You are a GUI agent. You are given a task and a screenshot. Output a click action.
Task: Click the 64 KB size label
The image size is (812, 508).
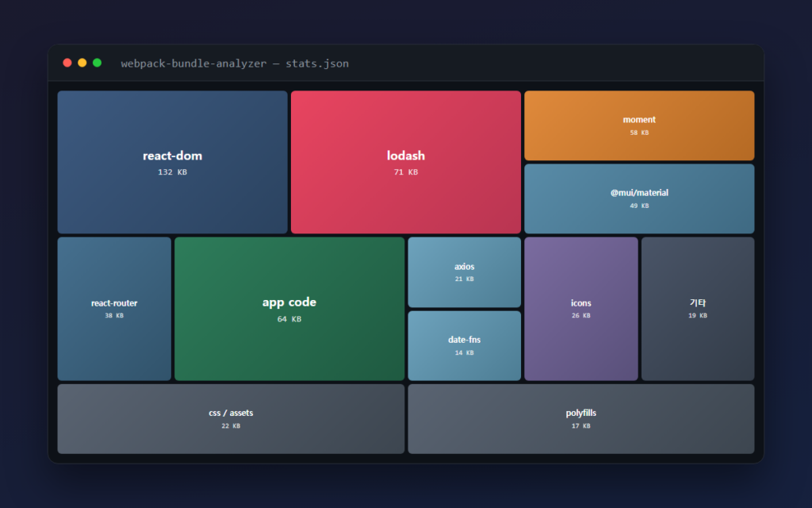pyautogui.click(x=289, y=319)
